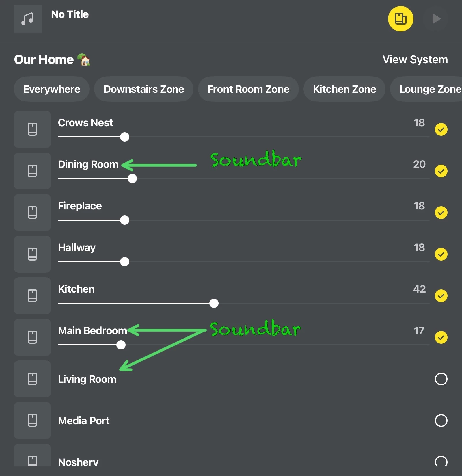Deselect the Kitchen room checkmark
Image resolution: width=462 pixels, height=476 pixels.
point(441,296)
